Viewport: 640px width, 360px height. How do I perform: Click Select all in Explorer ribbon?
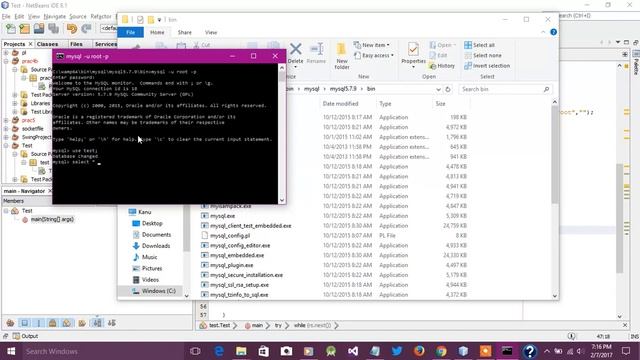(480, 45)
